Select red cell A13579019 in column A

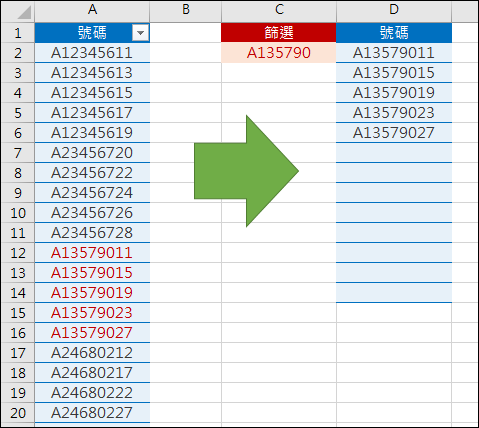point(92,293)
